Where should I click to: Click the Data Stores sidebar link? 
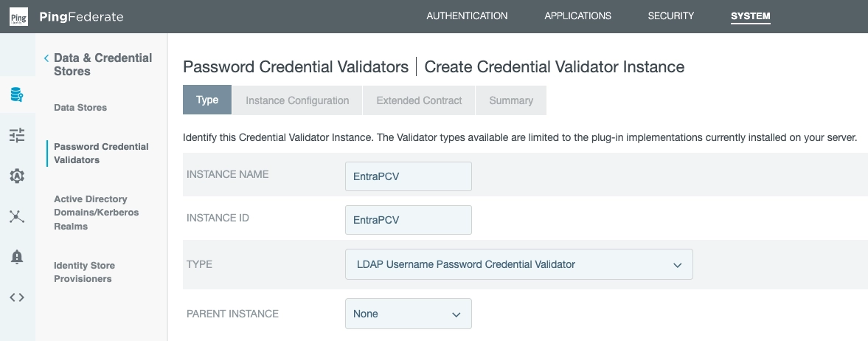click(x=80, y=108)
